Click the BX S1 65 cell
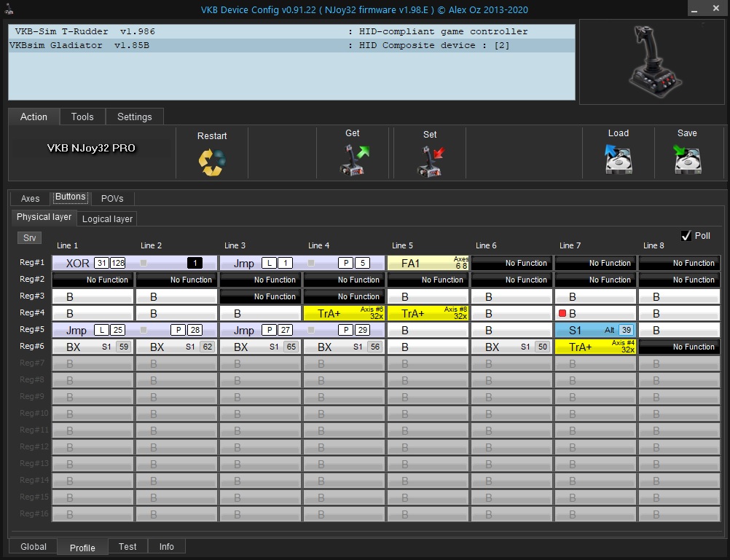The width and height of the screenshot is (730, 560). click(260, 347)
